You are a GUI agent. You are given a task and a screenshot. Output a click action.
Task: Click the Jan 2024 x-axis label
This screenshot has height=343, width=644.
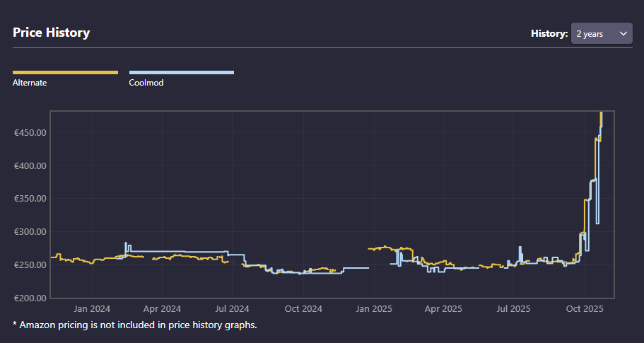[92, 309]
